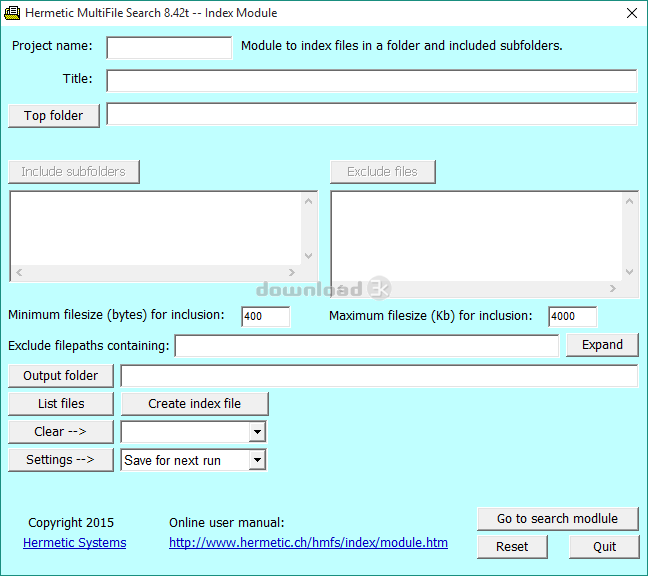Focus the Project name input field
The height and width of the screenshot is (576, 648).
pos(169,48)
